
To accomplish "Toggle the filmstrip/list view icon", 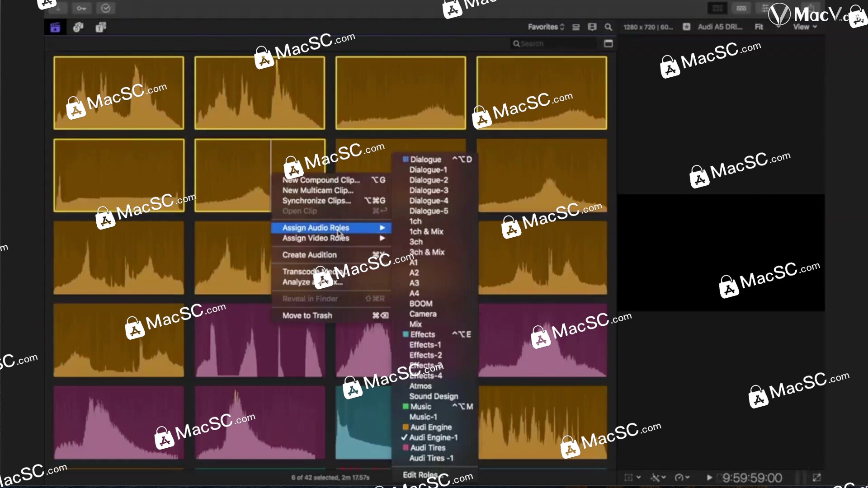I will pos(576,27).
